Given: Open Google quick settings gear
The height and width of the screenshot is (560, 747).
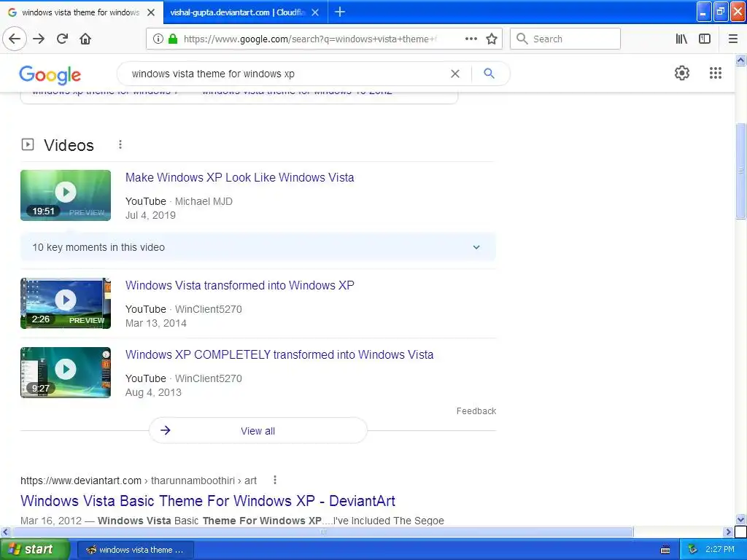Looking at the screenshot, I should [682, 73].
